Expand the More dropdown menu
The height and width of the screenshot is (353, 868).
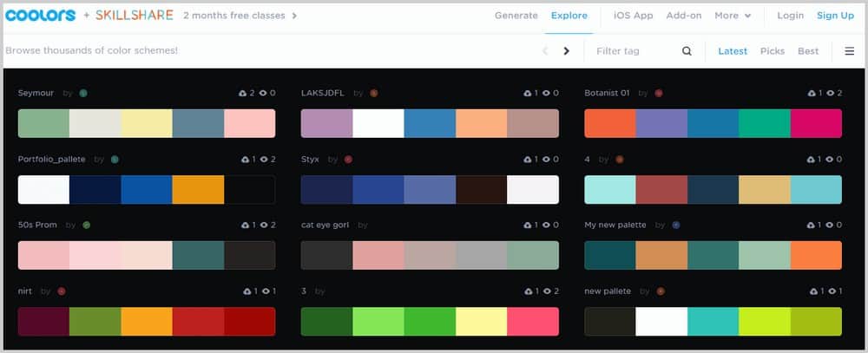(733, 16)
